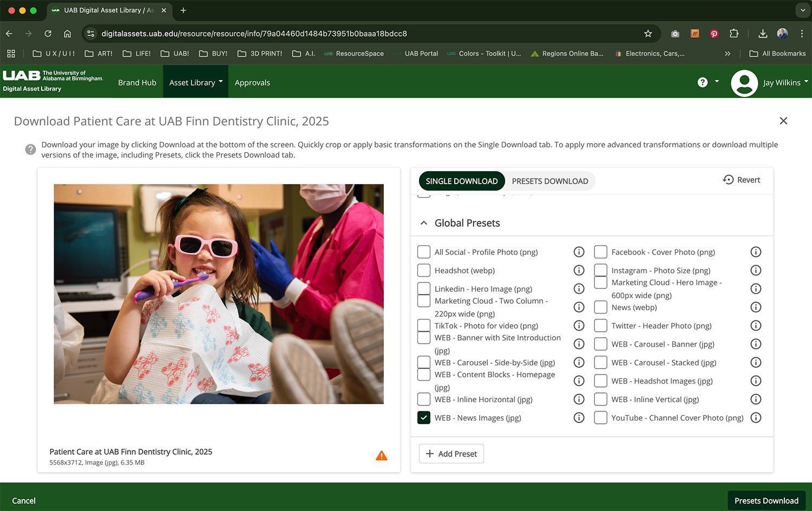
Task: Enable All Social - Profile Photo preset
Action: (424, 252)
